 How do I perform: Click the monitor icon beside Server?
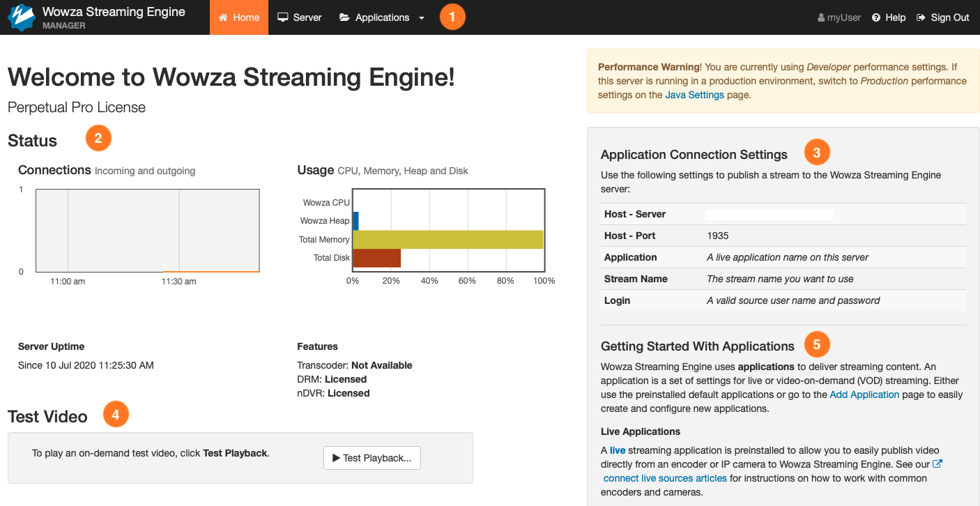point(283,17)
